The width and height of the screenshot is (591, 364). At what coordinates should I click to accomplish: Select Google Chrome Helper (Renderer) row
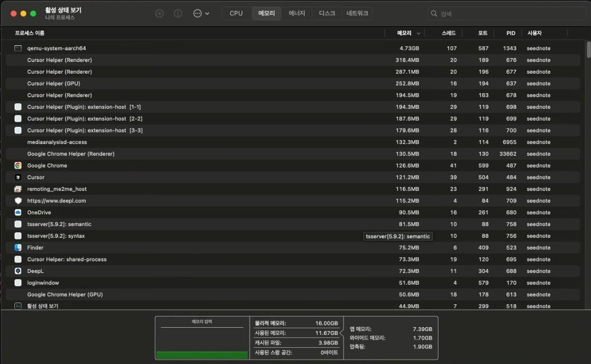point(293,154)
